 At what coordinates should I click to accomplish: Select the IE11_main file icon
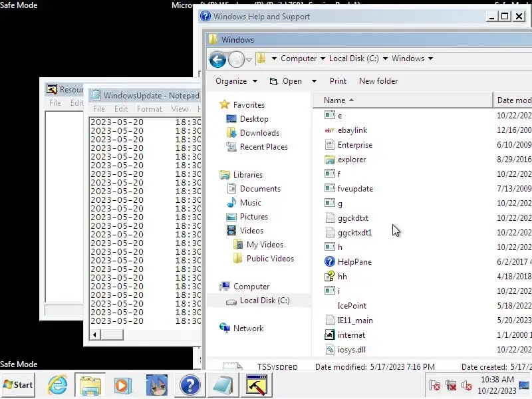329,320
